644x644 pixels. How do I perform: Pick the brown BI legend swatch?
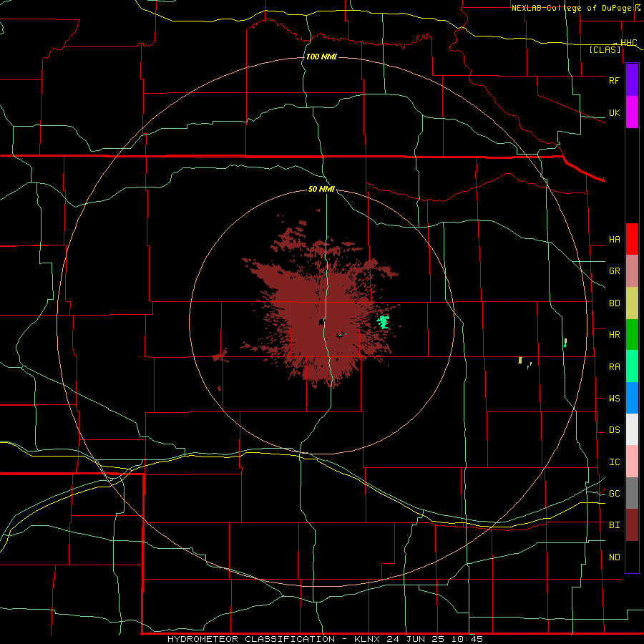pyautogui.click(x=632, y=525)
